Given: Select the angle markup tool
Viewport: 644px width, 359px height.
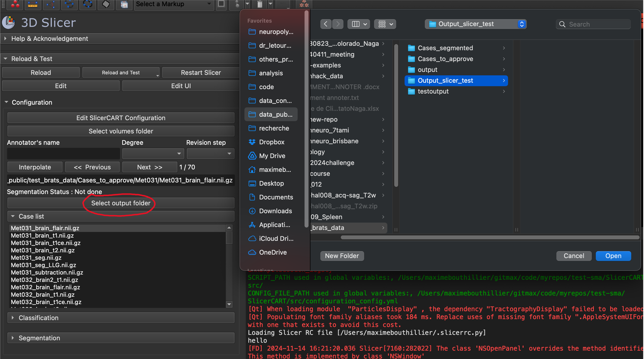Looking at the screenshot, I should (51, 4).
